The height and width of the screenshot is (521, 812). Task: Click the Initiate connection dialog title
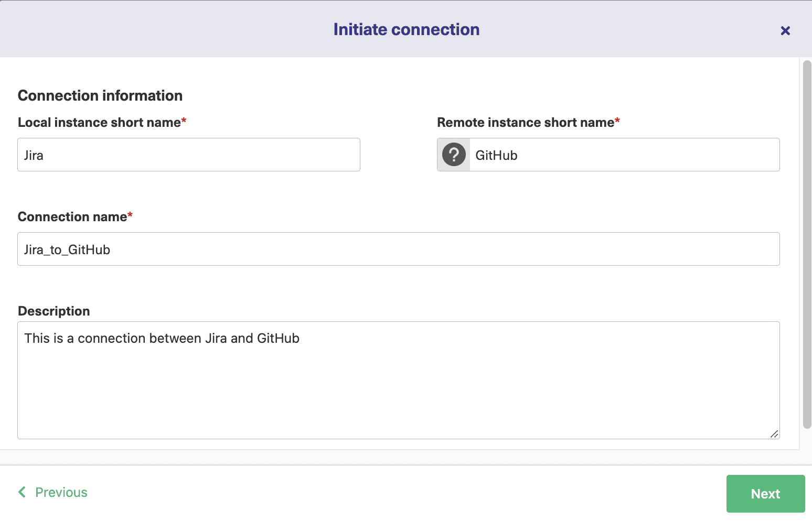tap(405, 29)
